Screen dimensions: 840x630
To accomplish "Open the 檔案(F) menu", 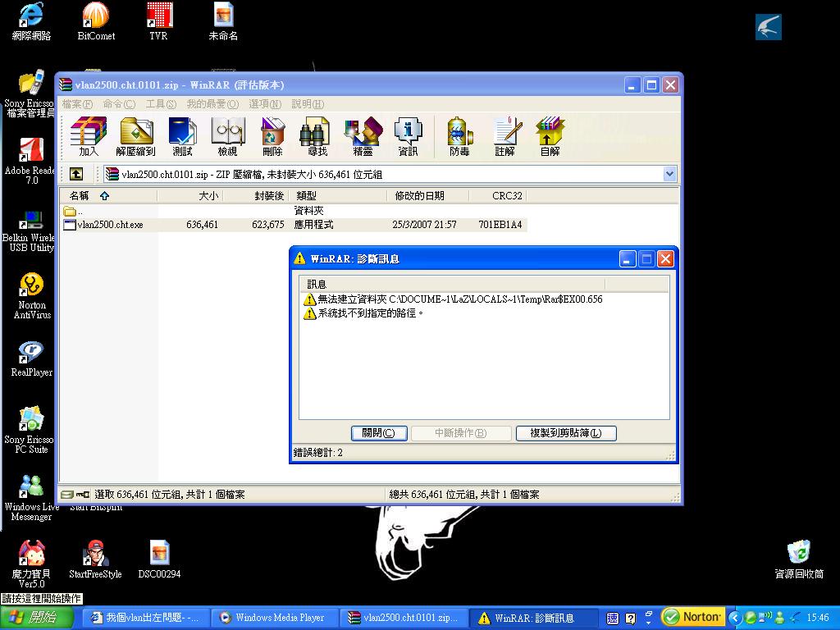I will tap(77, 104).
